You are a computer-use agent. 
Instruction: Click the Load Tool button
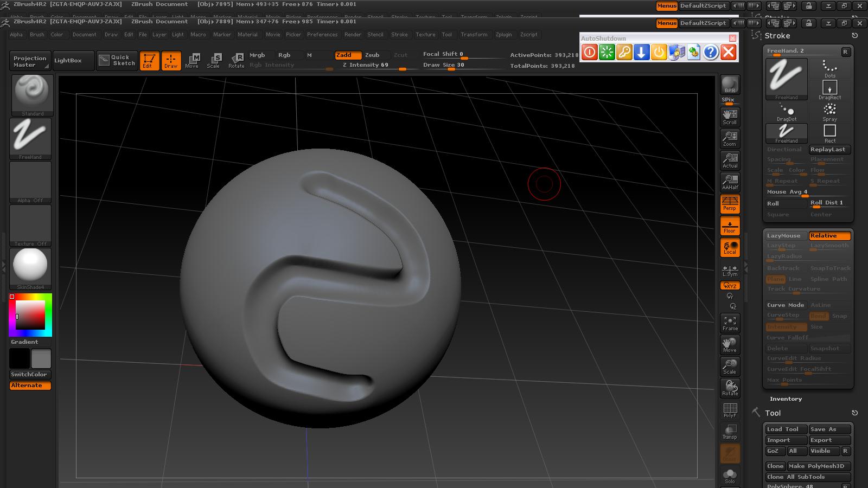point(786,429)
